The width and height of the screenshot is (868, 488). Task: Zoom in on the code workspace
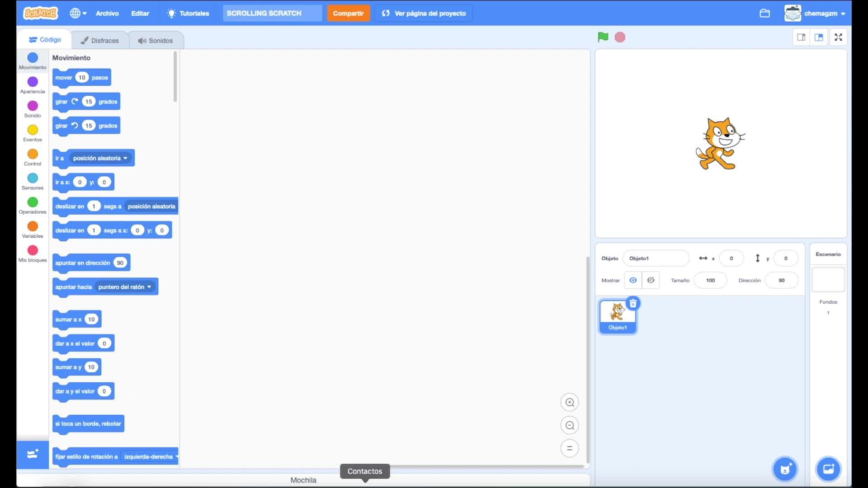[570, 402]
